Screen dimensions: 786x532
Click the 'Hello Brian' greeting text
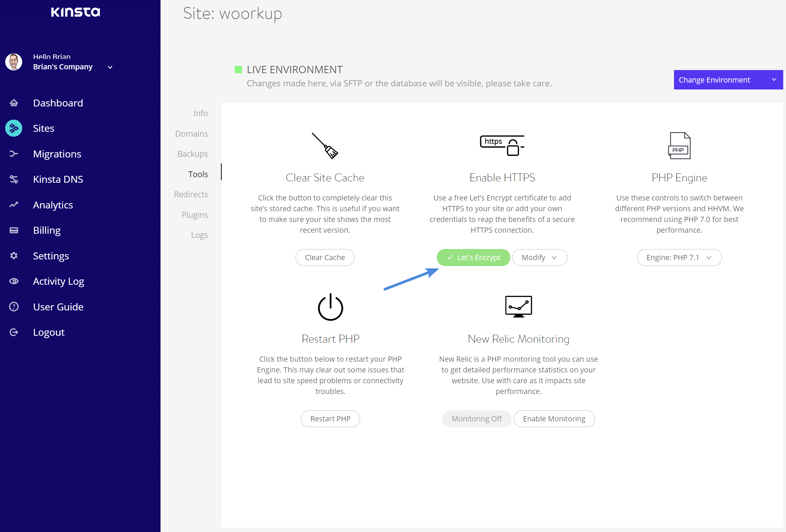click(52, 57)
